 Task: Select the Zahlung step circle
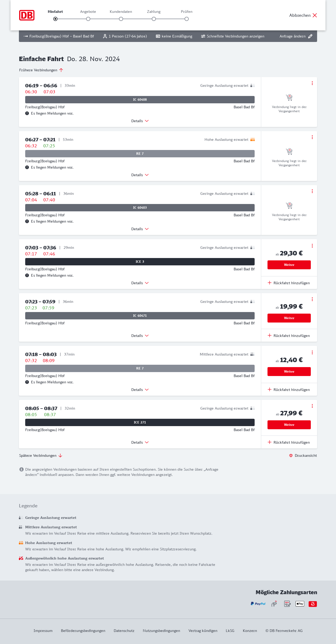coord(154,19)
